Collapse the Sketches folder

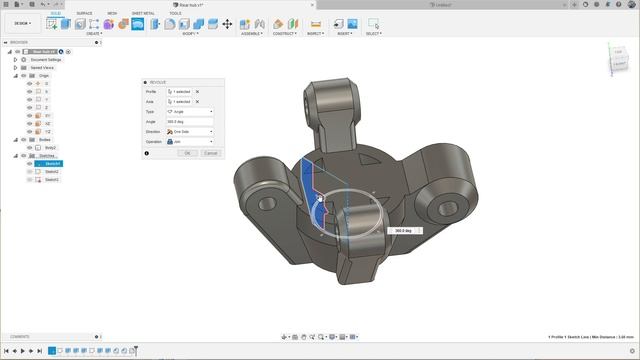click(16, 156)
